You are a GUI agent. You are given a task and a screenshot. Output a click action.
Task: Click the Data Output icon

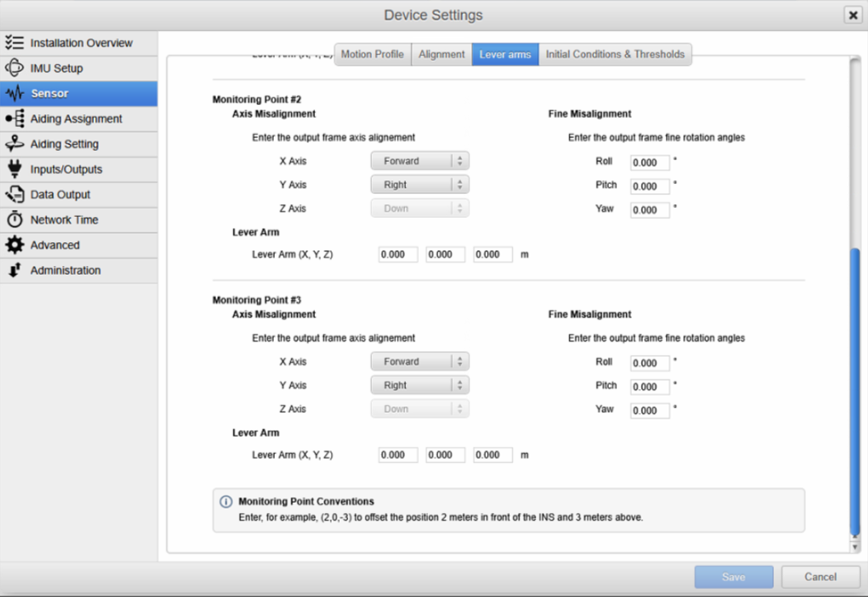14,195
